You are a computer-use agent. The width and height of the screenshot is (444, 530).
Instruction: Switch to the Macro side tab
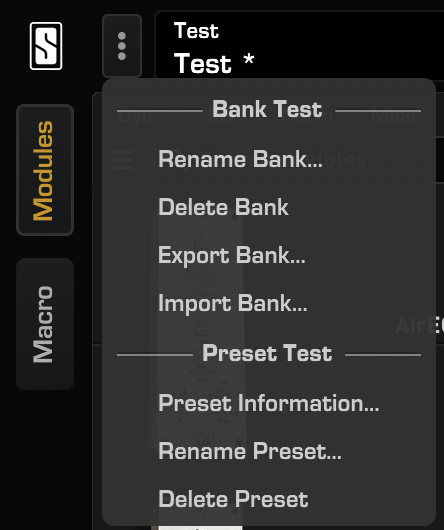point(45,324)
